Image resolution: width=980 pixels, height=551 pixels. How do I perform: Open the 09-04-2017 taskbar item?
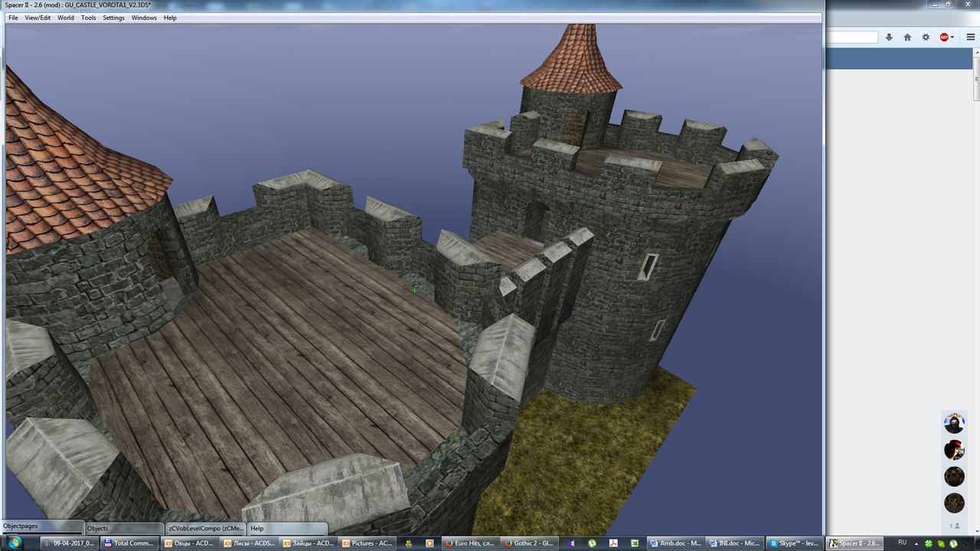(71, 543)
